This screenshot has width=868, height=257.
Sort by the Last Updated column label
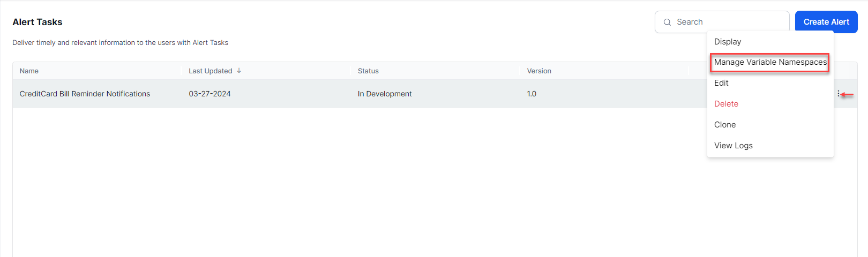click(x=210, y=71)
